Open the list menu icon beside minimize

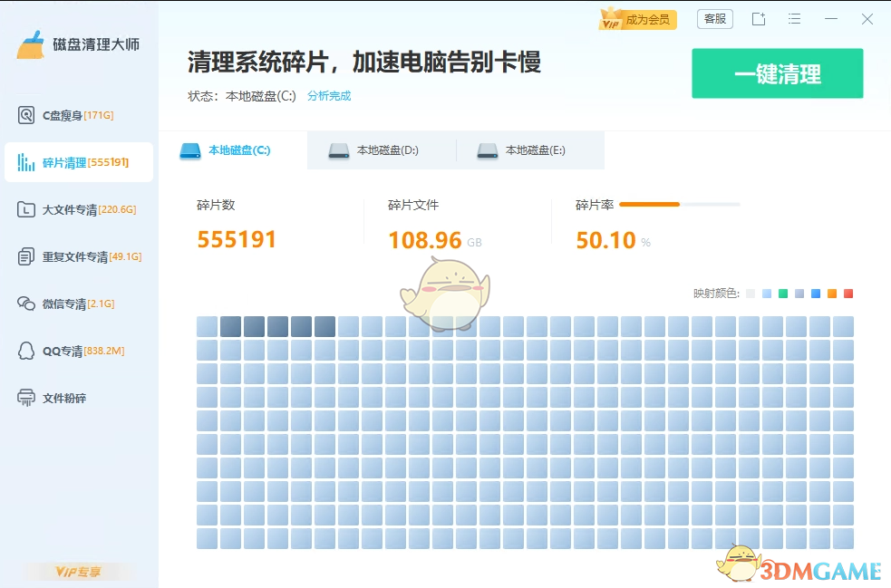click(795, 19)
